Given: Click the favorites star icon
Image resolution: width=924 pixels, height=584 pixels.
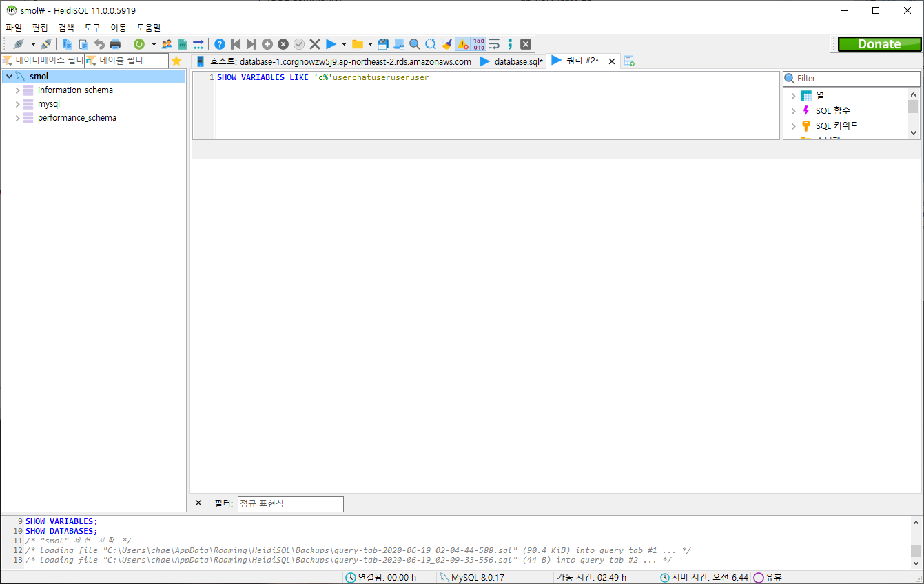Looking at the screenshot, I should pyautogui.click(x=176, y=61).
